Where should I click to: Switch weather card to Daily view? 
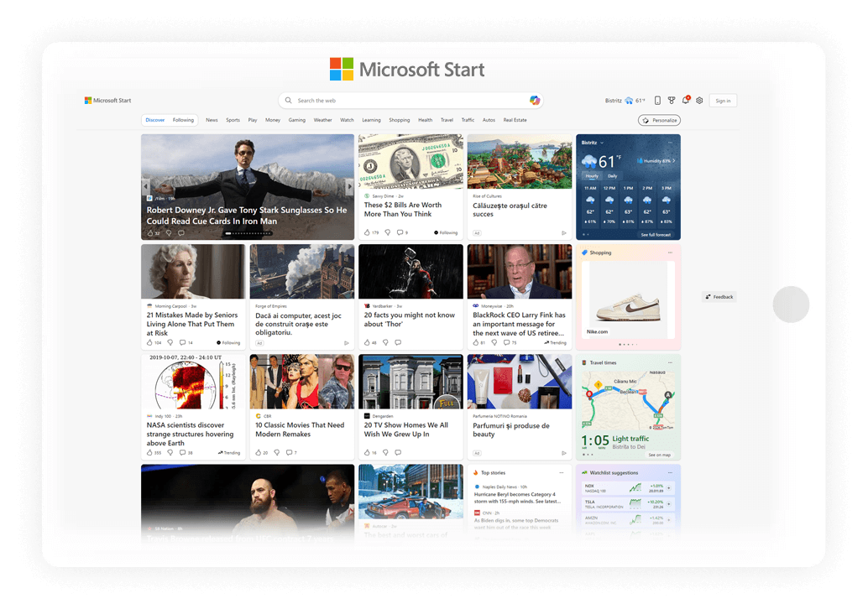pyautogui.click(x=612, y=176)
